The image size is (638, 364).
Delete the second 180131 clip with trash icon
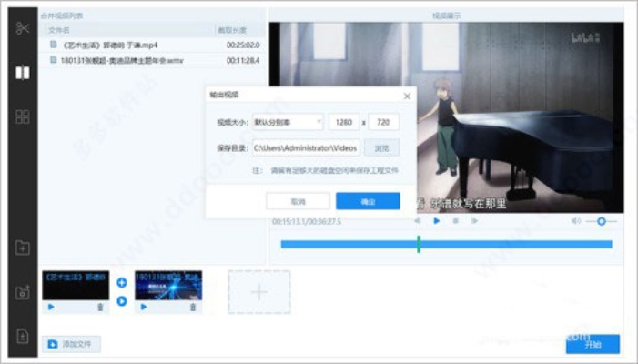193,307
